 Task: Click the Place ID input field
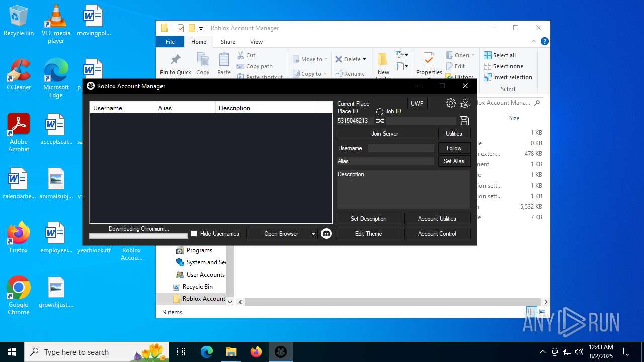coord(355,121)
